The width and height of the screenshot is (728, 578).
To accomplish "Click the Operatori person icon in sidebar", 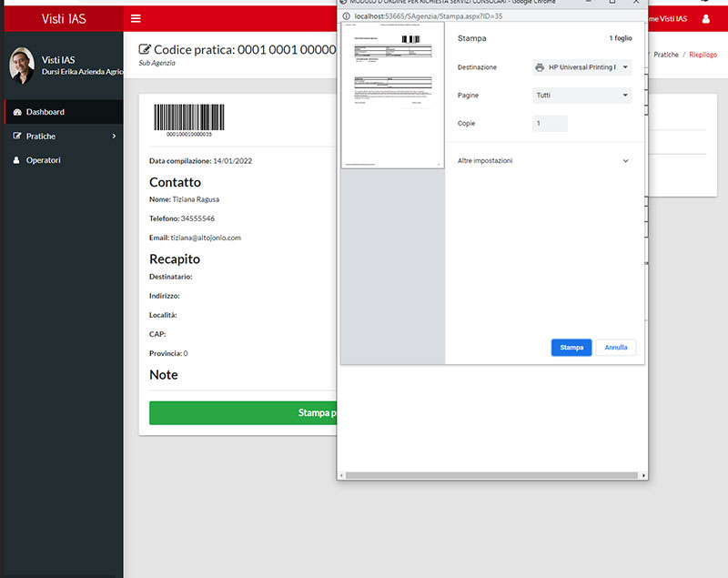I will pos(16,160).
